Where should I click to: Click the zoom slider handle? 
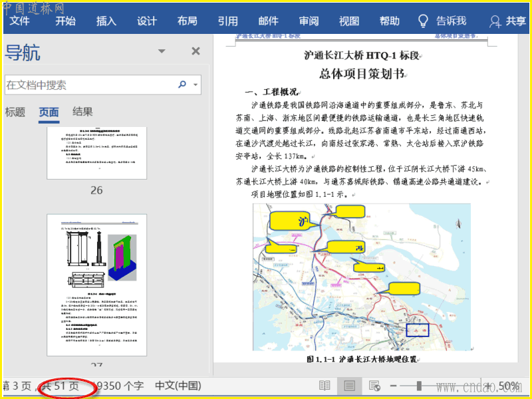419,386
